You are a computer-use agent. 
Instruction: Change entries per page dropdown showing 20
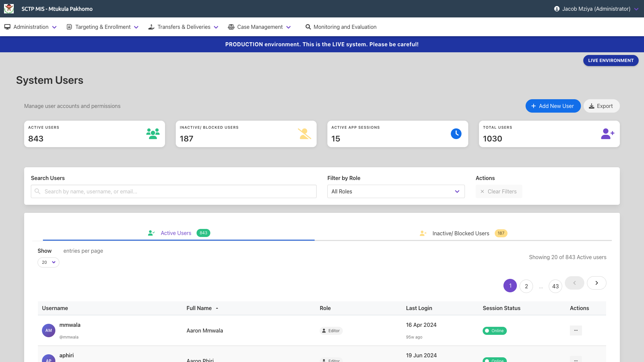48,262
